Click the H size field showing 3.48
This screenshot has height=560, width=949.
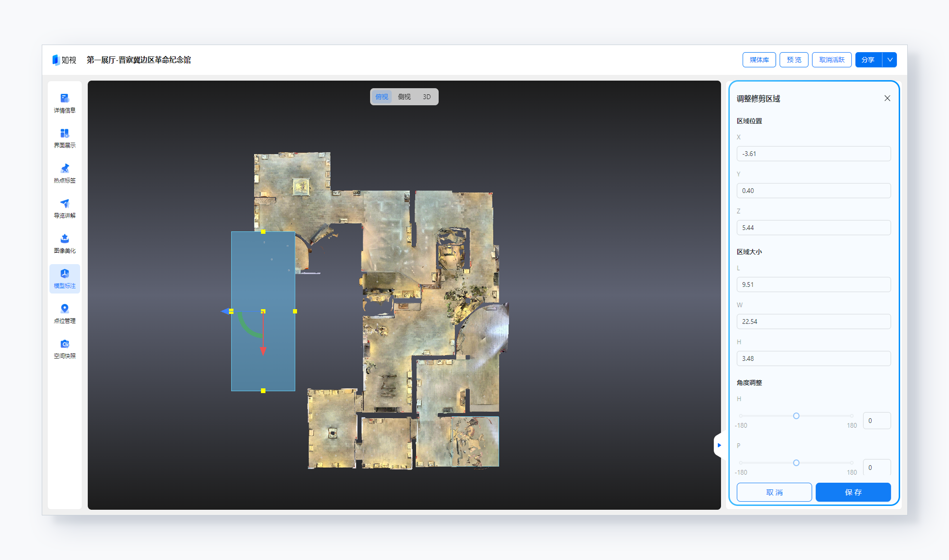814,358
